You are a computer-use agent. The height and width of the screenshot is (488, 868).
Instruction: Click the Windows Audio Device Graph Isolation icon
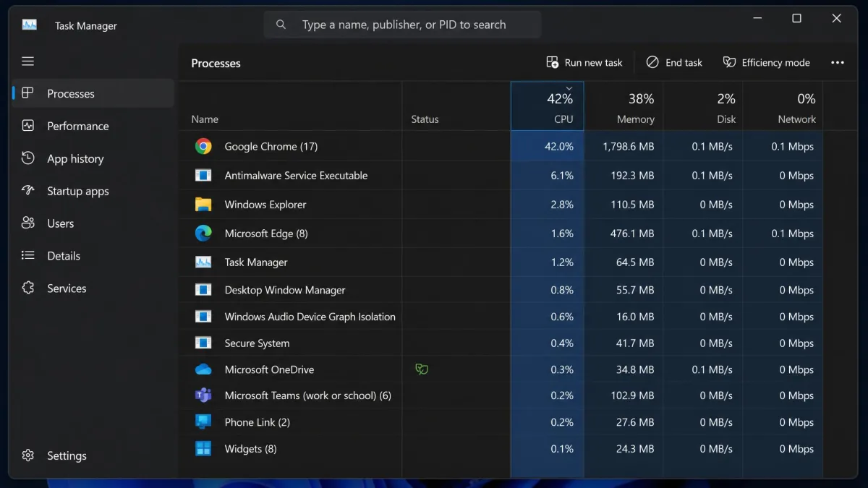pyautogui.click(x=203, y=317)
